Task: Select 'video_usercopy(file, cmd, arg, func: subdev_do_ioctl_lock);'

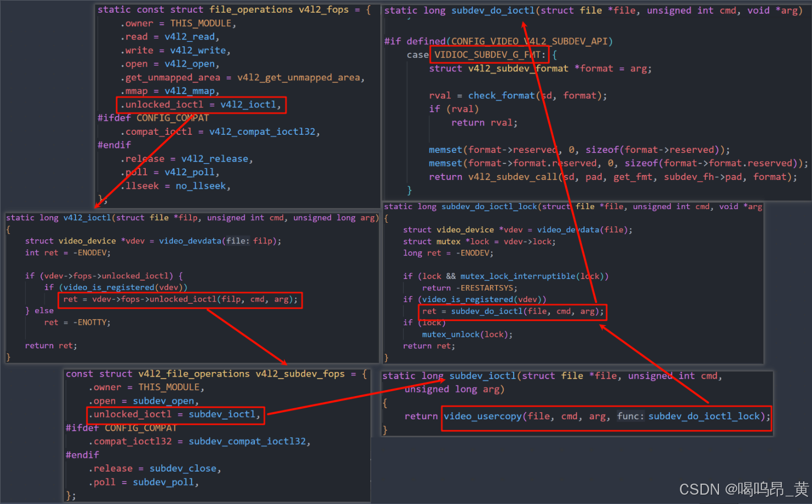Action: click(x=607, y=416)
